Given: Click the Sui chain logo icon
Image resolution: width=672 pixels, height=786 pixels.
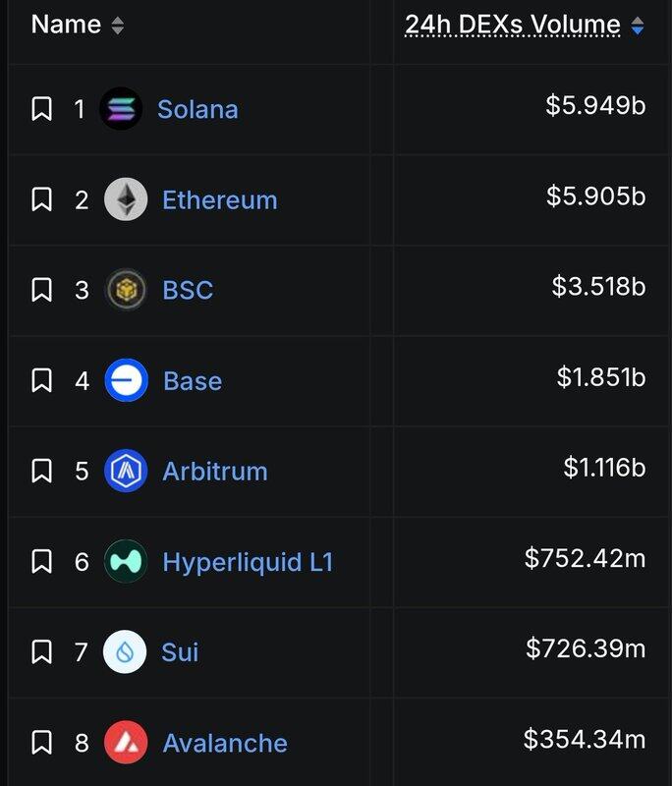Looking at the screenshot, I should 125,651.
